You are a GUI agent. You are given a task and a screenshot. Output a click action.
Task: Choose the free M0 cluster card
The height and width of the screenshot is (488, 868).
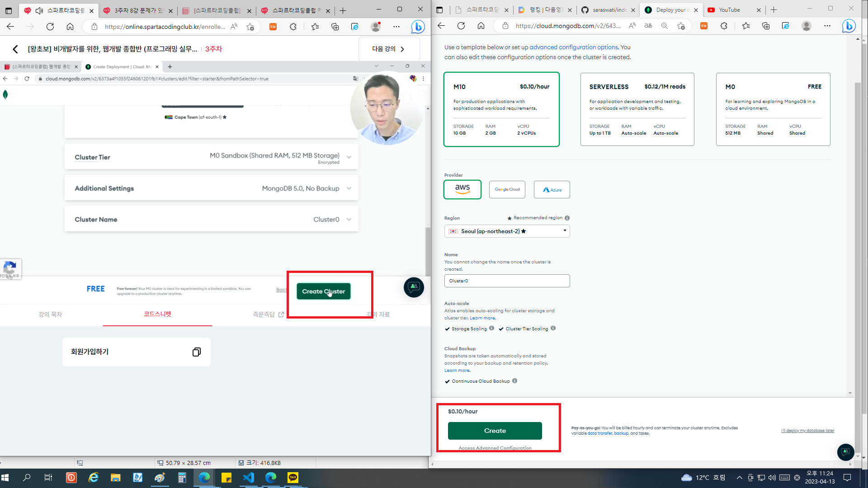(x=773, y=109)
